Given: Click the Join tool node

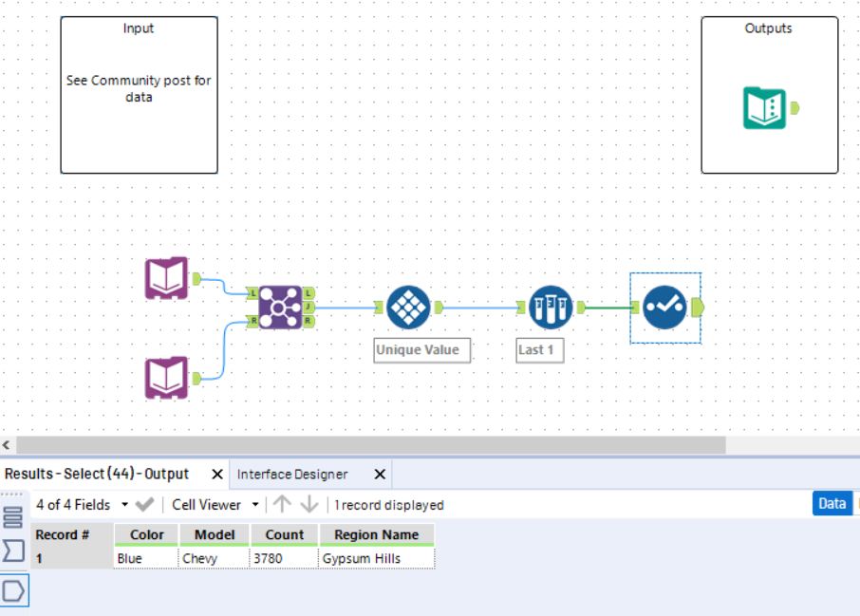Looking at the screenshot, I should 280,308.
